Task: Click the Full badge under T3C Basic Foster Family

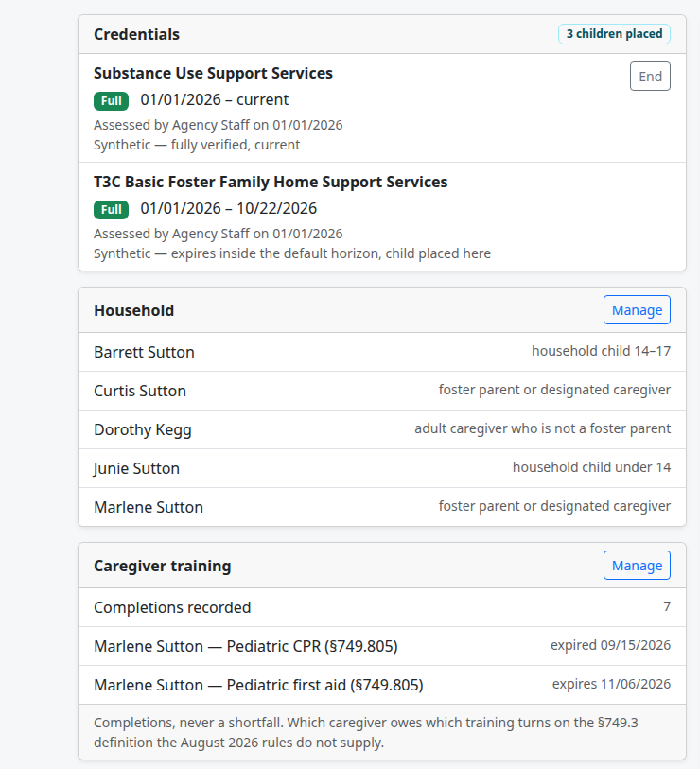Action: 111,210
